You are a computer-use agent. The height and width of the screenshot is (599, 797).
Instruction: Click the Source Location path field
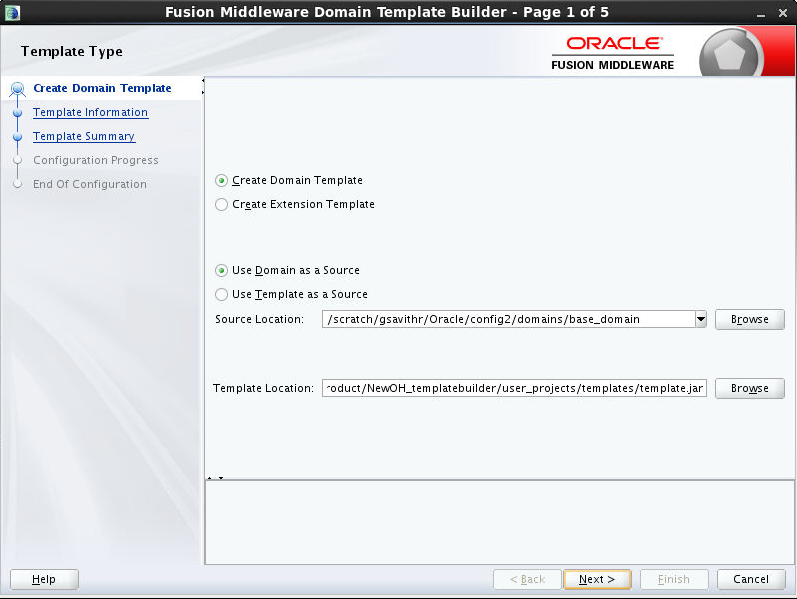[509, 319]
